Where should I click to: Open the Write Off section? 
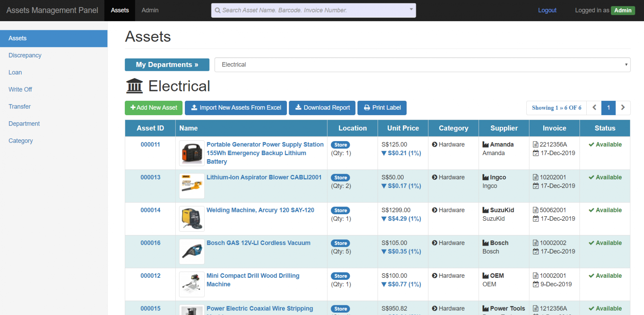20,89
